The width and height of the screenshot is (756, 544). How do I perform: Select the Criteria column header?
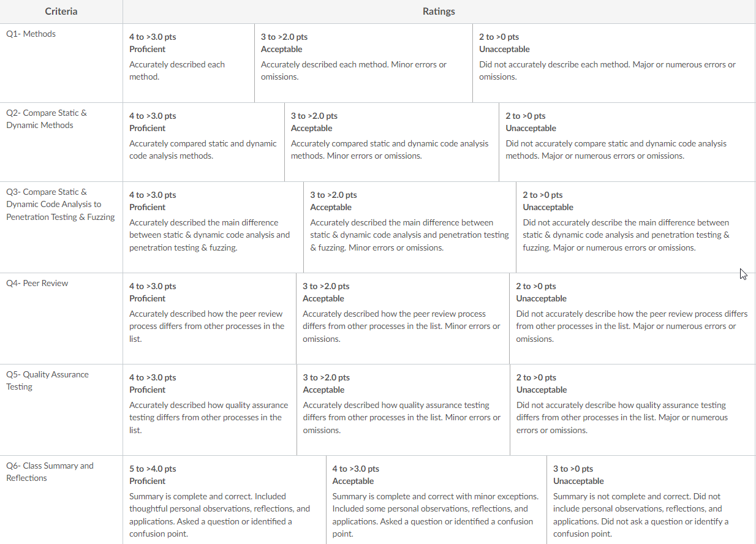pyautogui.click(x=61, y=12)
